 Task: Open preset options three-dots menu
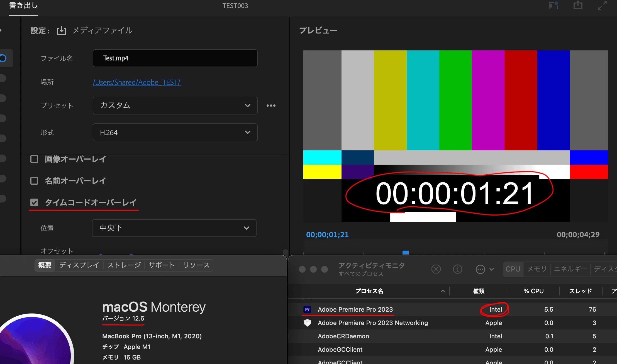coord(271,106)
